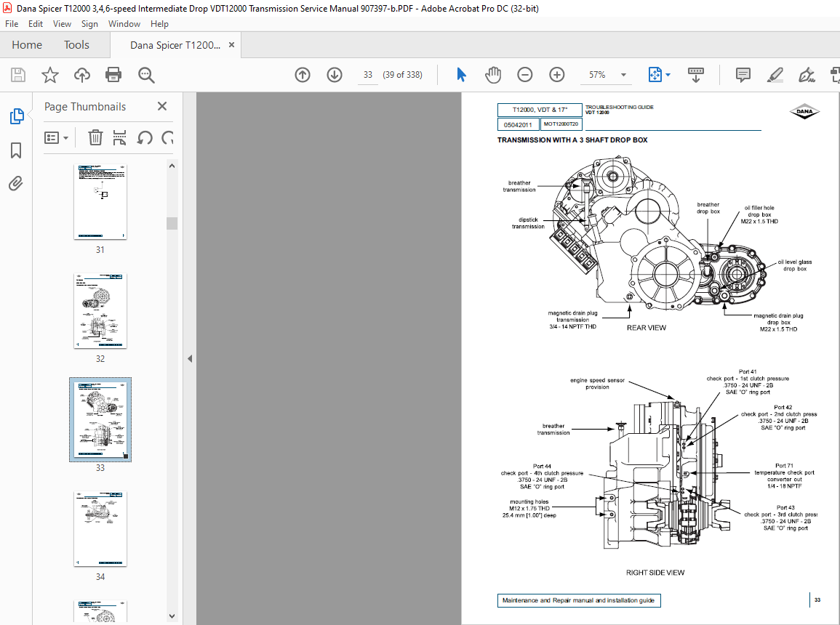This screenshot has width=840, height=625.
Task: Zoom in with plus button
Action: click(557, 75)
